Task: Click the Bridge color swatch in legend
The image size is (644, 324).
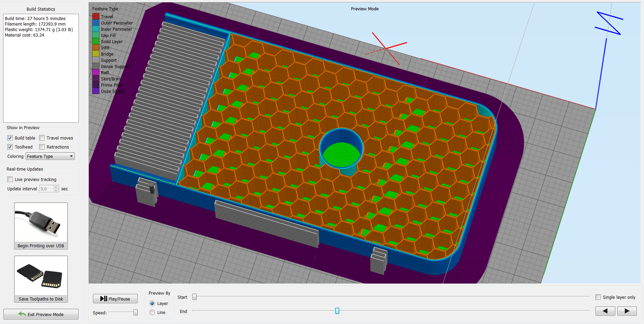Action: click(x=96, y=53)
